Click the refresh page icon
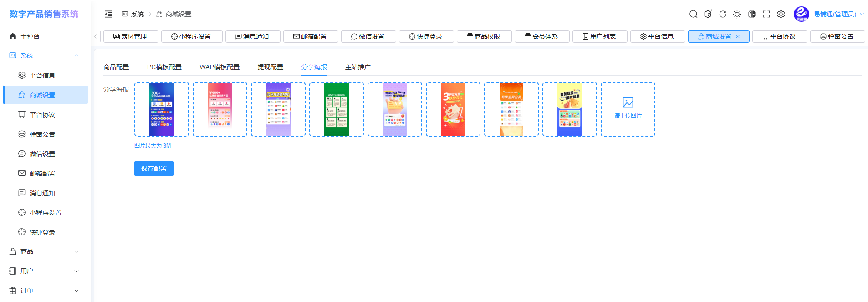868x302 pixels. click(723, 14)
